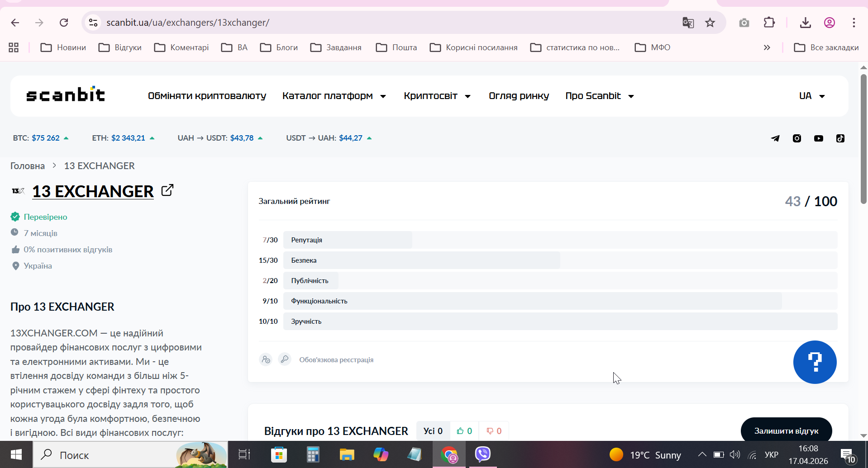Open the UA language selector
The image size is (868, 468).
coord(812,96)
